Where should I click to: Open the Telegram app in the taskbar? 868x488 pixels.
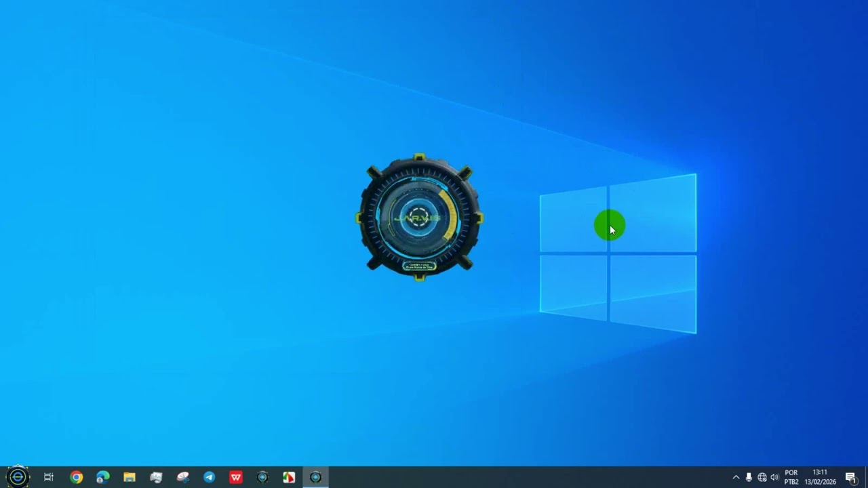[x=210, y=477]
